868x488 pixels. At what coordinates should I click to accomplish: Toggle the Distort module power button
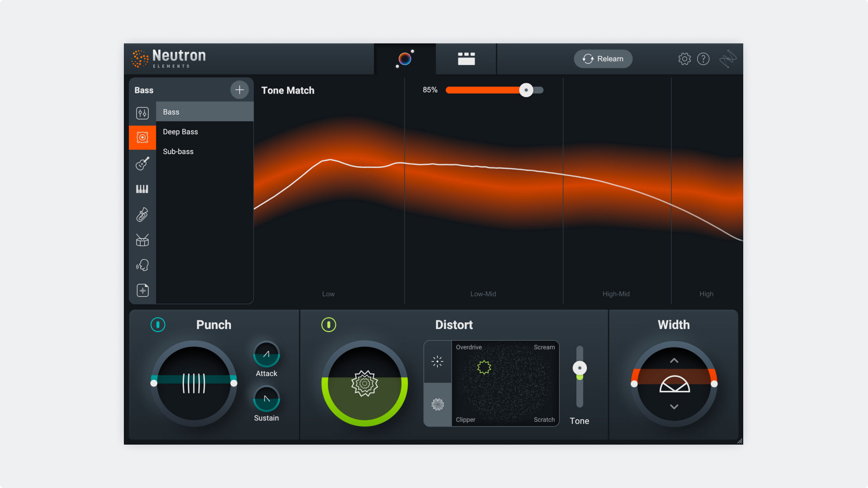[x=329, y=324]
